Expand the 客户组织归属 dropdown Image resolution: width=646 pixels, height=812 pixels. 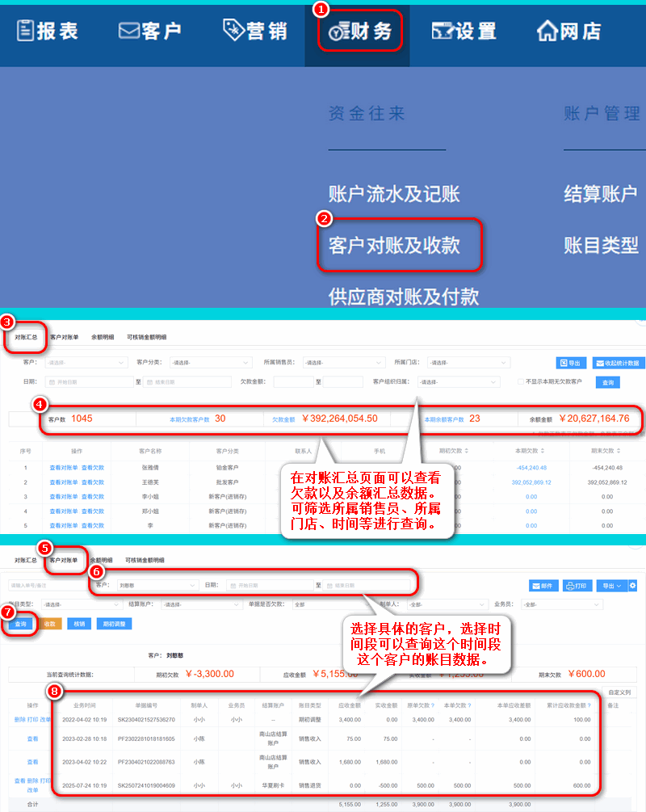[x=459, y=382]
